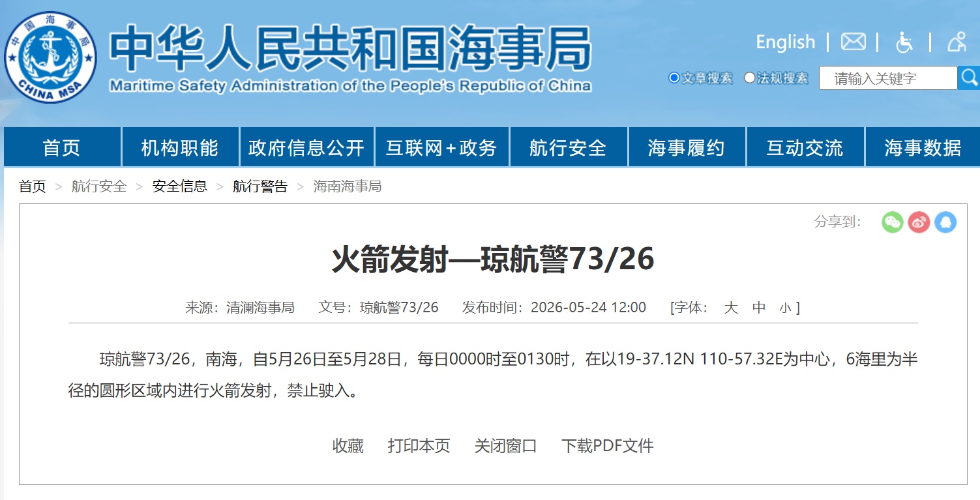Share to WeChat via green icon
The image size is (980, 500).
click(893, 222)
